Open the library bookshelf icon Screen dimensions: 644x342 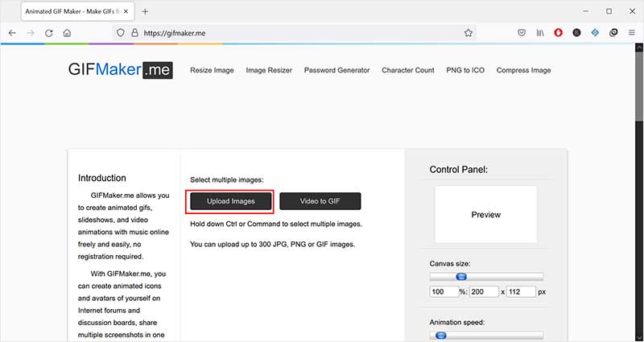540,33
